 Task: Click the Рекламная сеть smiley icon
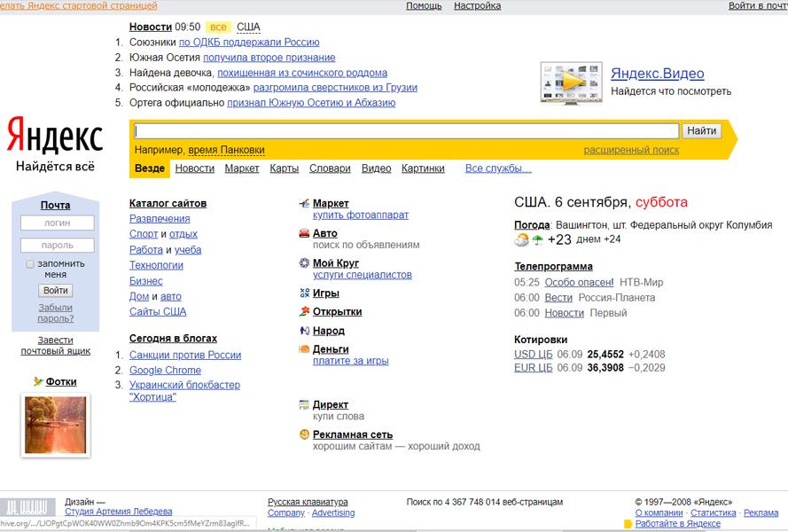(304, 434)
